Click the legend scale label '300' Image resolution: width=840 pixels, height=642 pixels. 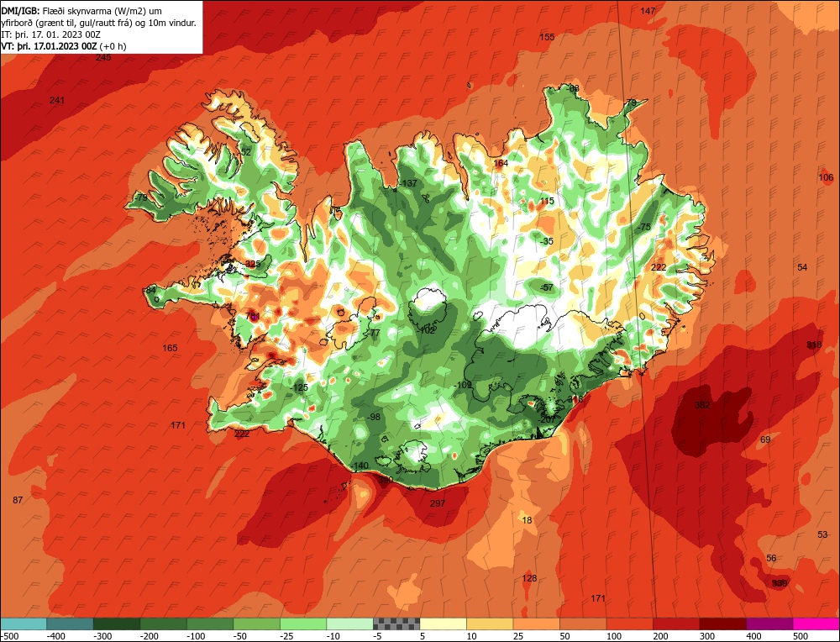click(x=707, y=636)
